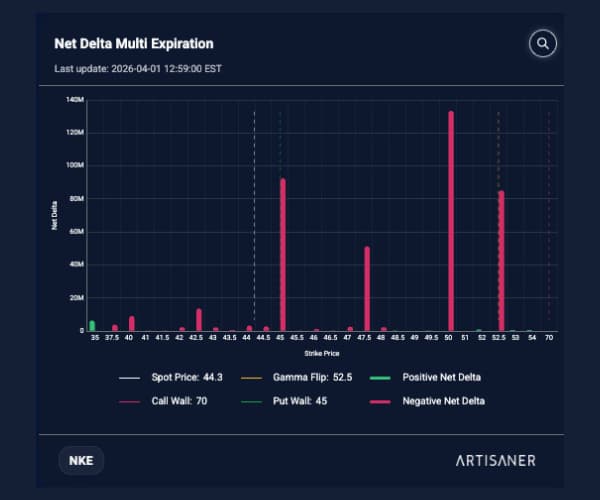Click the red Negative Net Delta swatch
The image size is (600, 500).
click(x=380, y=402)
